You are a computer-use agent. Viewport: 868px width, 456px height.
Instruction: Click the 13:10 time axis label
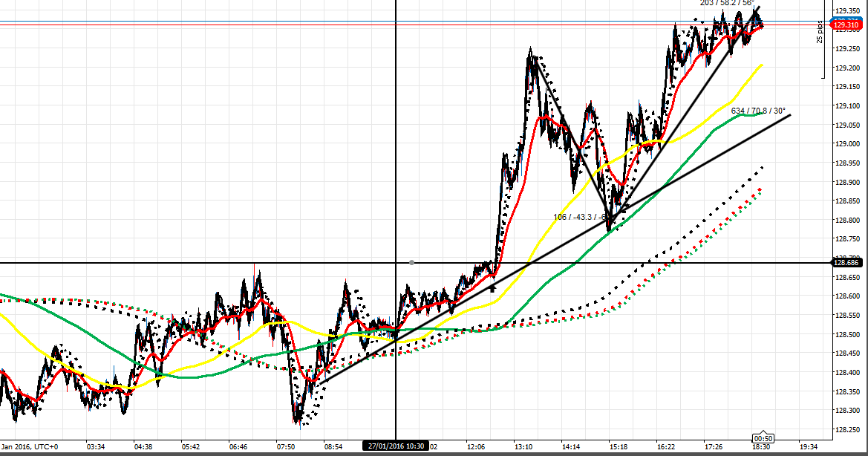click(523, 447)
